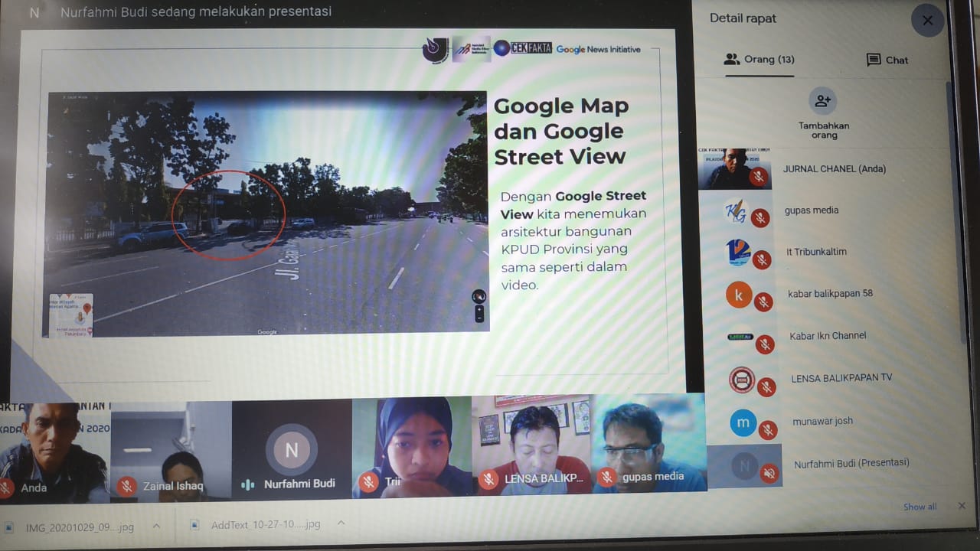Click the gupas media video tile

(649, 442)
